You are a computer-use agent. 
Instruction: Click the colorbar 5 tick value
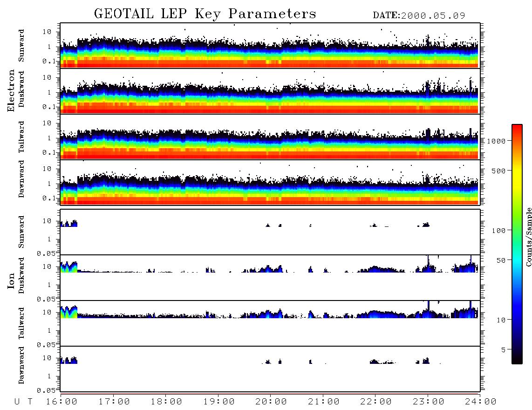(503, 350)
